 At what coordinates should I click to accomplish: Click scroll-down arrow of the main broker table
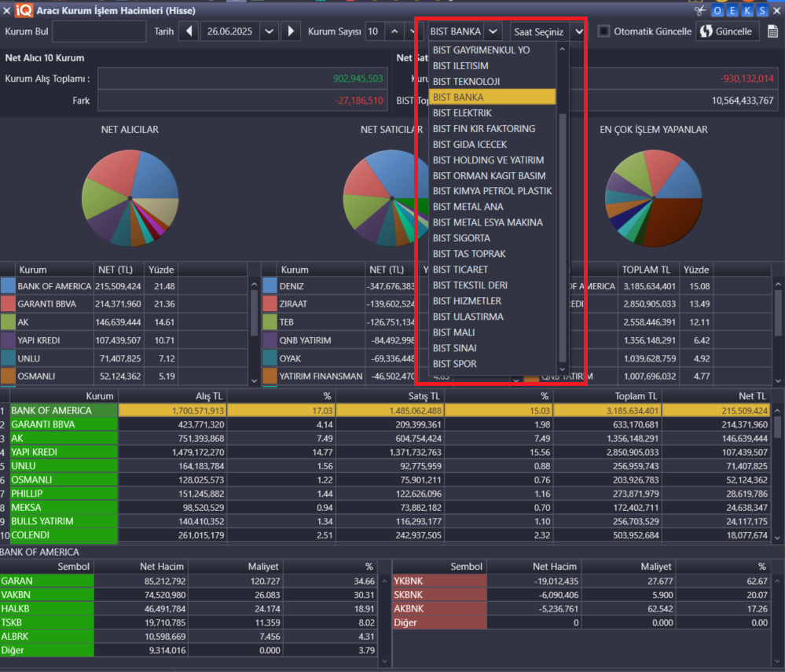click(x=777, y=538)
